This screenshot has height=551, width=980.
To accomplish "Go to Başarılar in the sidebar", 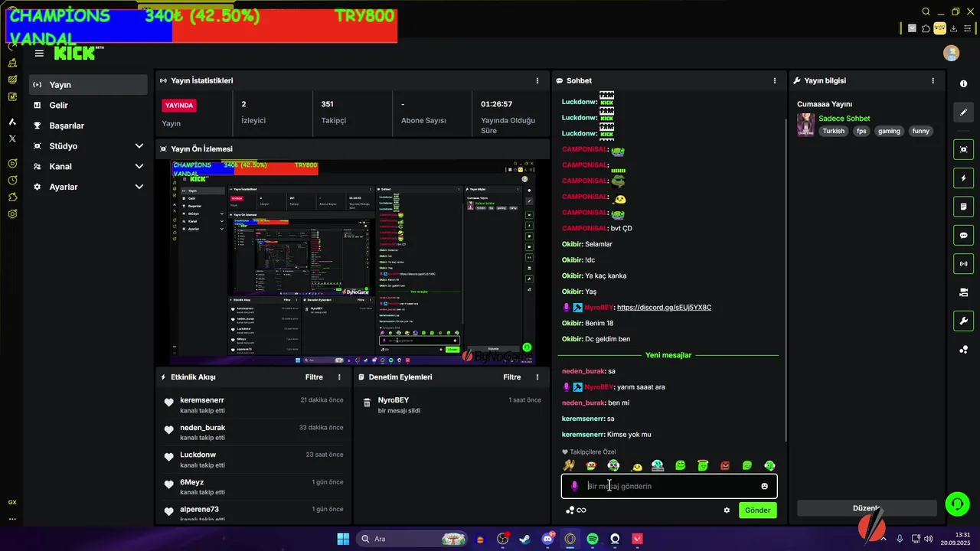I will coord(88,126).
